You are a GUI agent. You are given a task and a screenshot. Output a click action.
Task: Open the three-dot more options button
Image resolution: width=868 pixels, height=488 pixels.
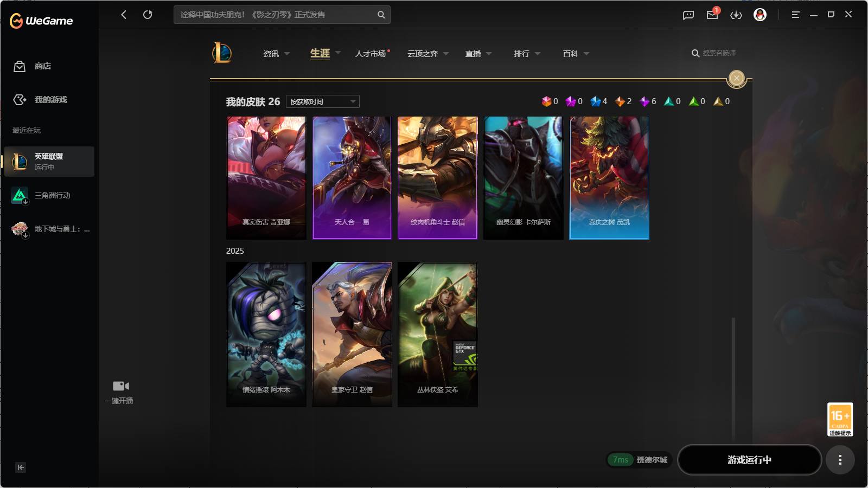pyautogui.click(x=840, y=460)
